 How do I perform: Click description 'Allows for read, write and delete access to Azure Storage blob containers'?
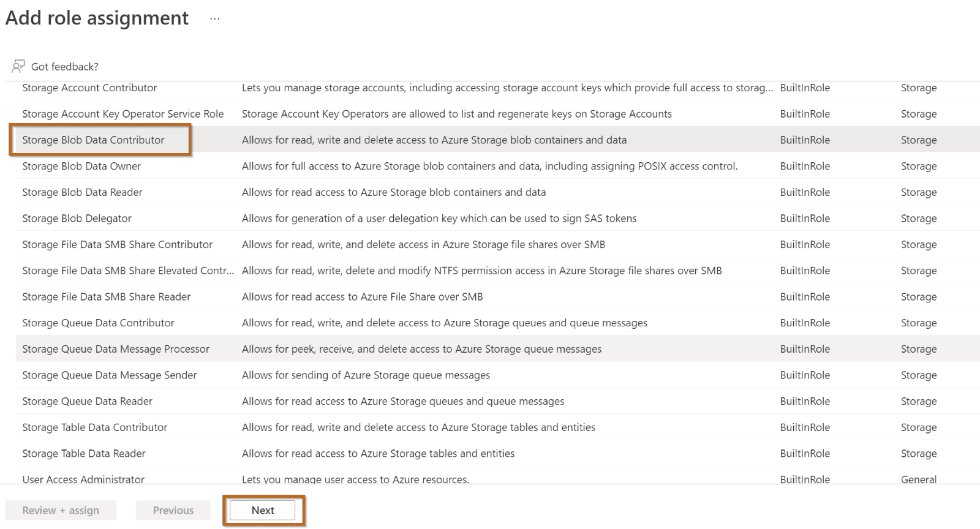point(434,140)
